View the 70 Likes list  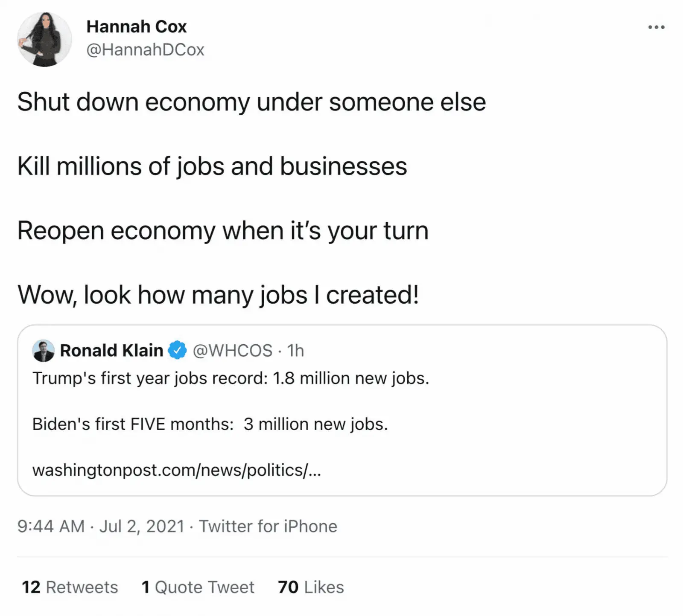coord(311,587)
